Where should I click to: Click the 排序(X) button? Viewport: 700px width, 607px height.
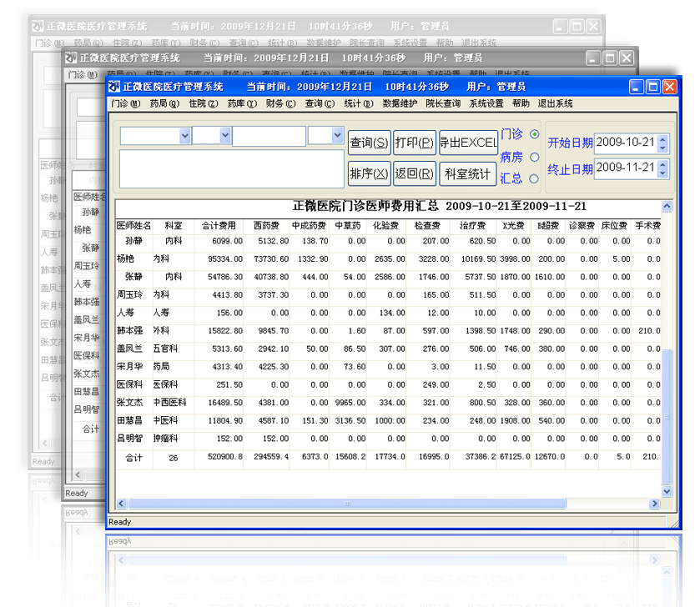(370, 173)
